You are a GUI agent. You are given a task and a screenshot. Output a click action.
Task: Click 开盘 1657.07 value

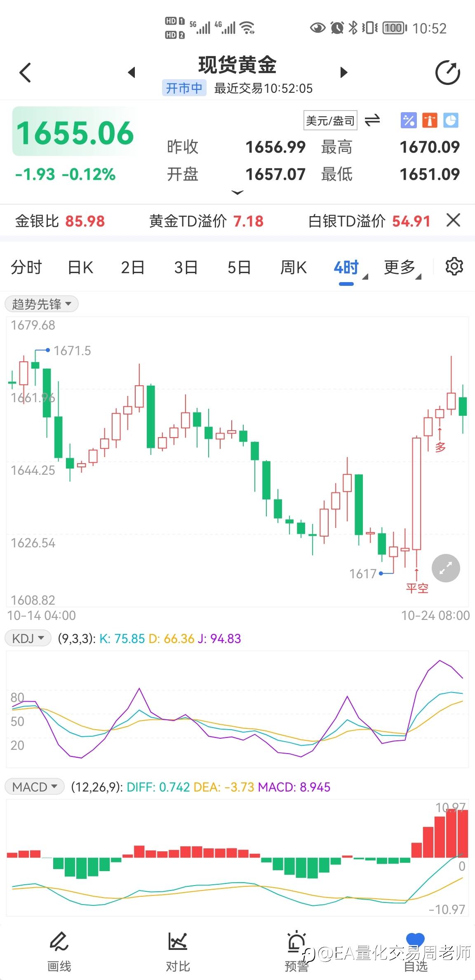pos(275,174)
